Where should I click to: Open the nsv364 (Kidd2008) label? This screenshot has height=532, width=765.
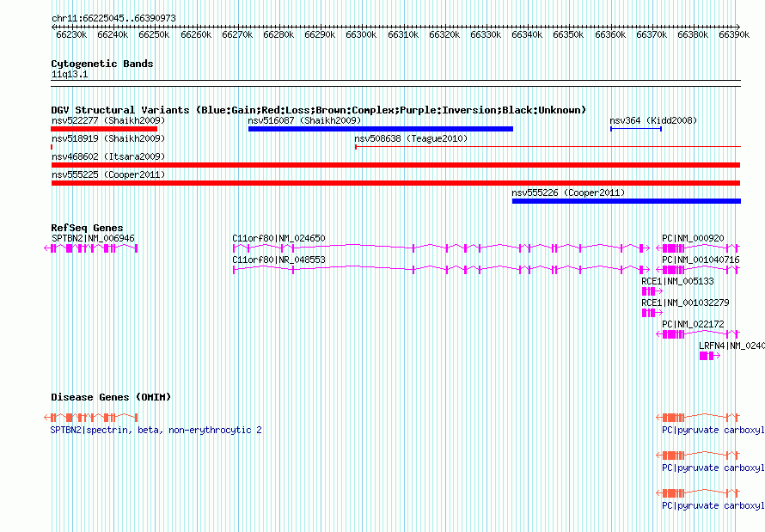click(653, 120)
